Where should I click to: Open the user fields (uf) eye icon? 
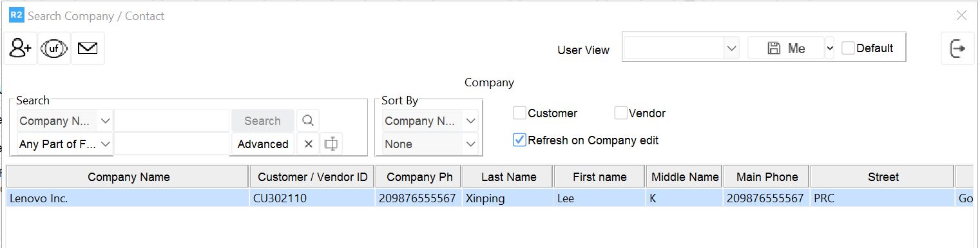54,48
